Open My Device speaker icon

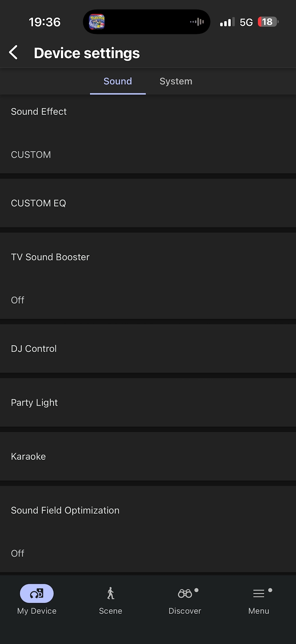pyautogui.click(x=37, y=594)
